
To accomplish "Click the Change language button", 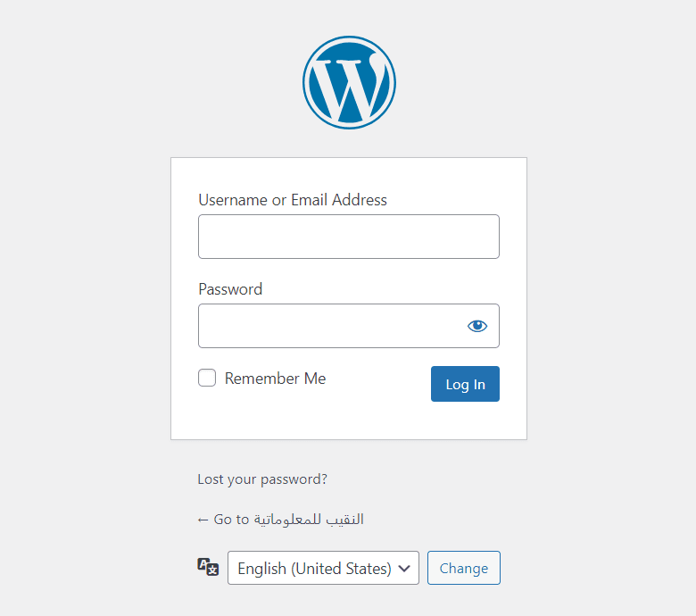I will [x=464, y=568].
